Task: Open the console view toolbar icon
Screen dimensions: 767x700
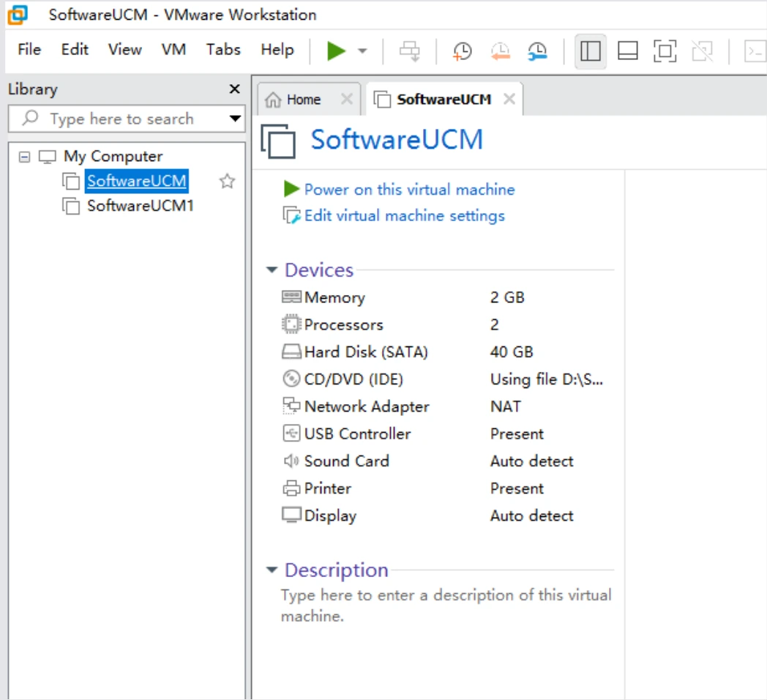Action: click(x=755, y=51)
